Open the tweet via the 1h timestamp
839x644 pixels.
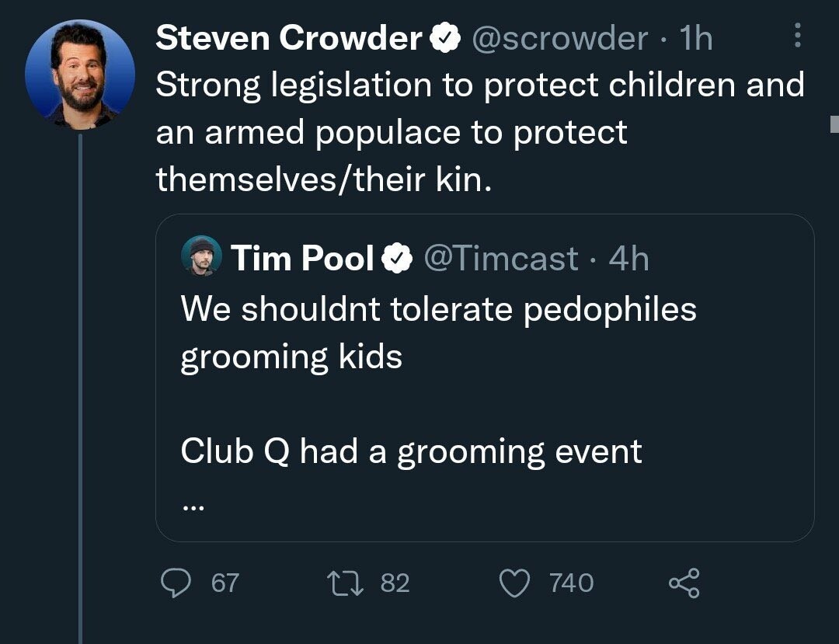tap(695, 38)
